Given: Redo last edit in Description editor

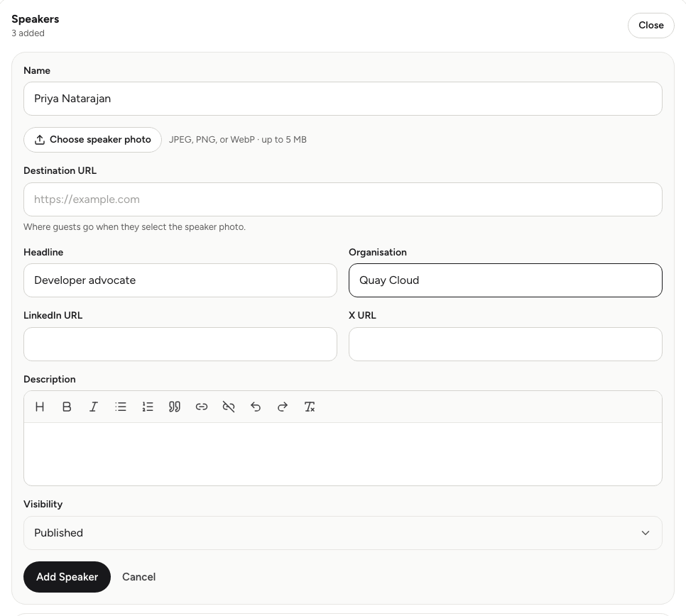Looking at the screenshot, I should click(283, 407).
